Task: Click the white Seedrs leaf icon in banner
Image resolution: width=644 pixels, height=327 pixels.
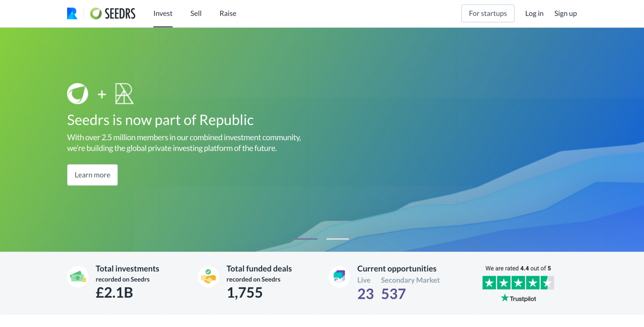Action: point(78,94)
